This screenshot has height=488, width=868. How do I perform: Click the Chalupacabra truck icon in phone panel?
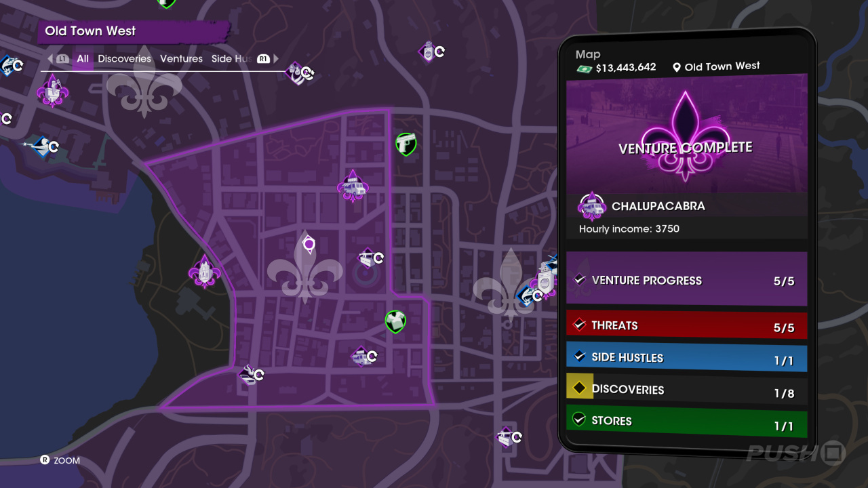click(592, 206)
